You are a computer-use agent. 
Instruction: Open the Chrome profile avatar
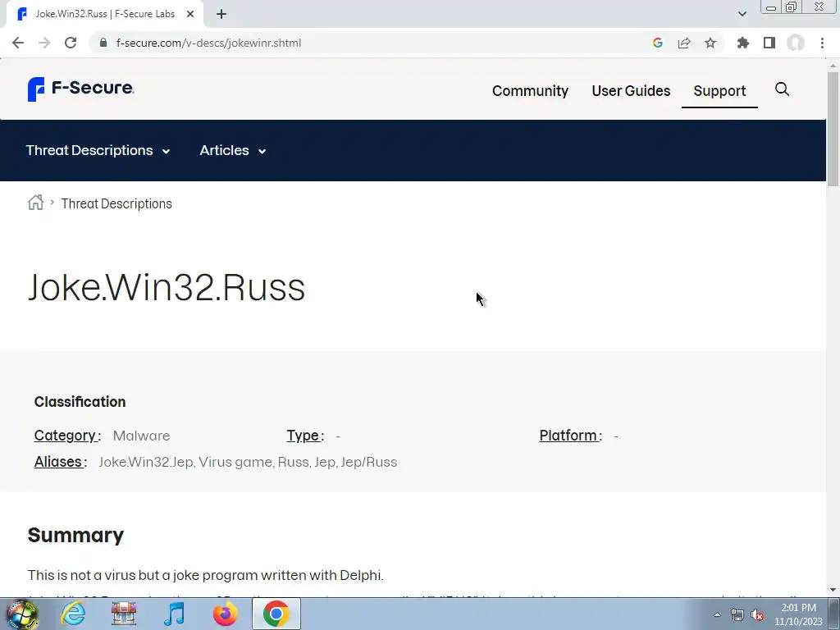pyautogui.click(x=796, y=43)
